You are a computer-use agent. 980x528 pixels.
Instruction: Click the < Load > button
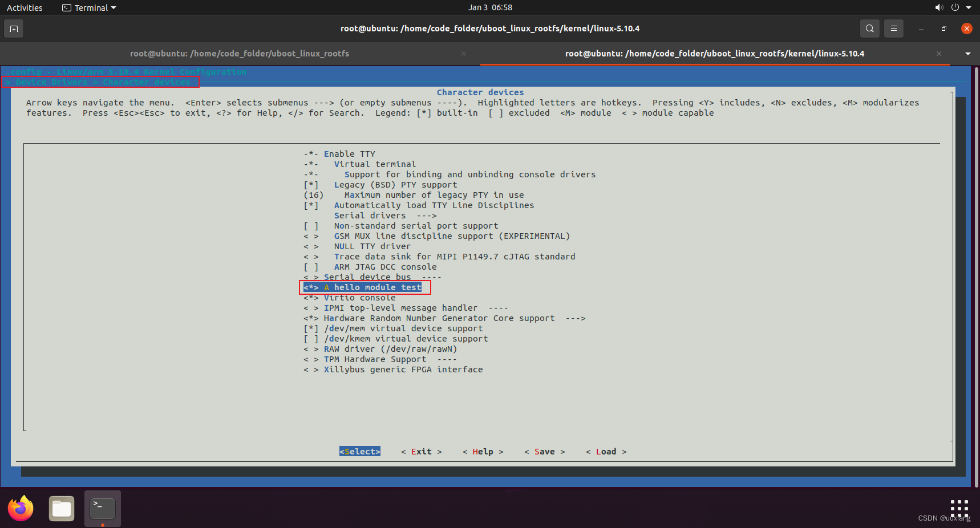coord(606,452)
